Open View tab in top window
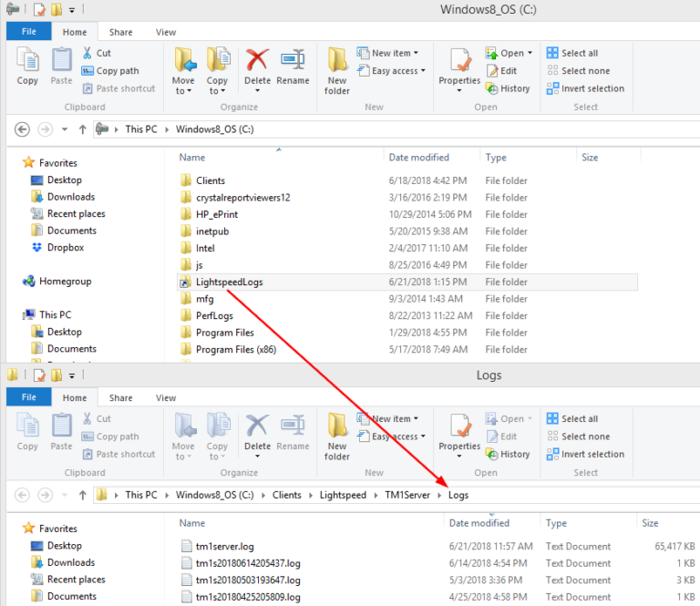 pyautogui.click(x=166, y=32)
